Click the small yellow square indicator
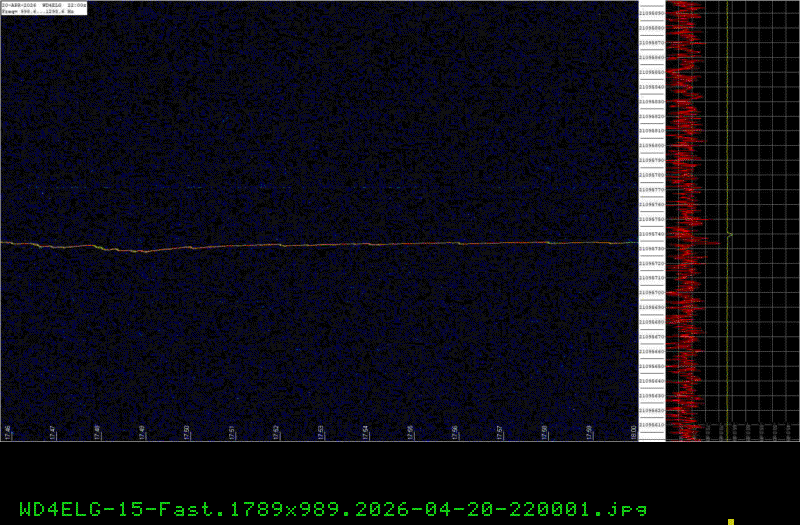800x525 pixels. (x=731, y=521)
